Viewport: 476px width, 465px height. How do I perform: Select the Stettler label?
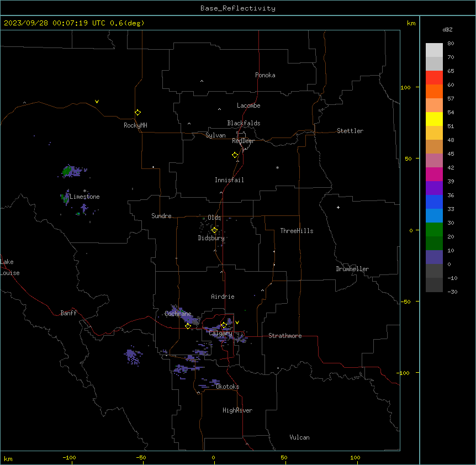coord(350,131)
